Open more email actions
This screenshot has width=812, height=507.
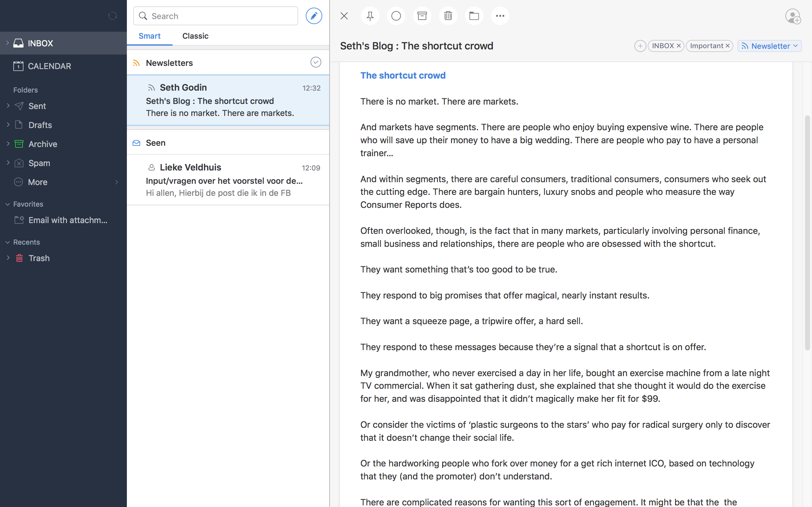pyautogui.click(x=500, y=16)
